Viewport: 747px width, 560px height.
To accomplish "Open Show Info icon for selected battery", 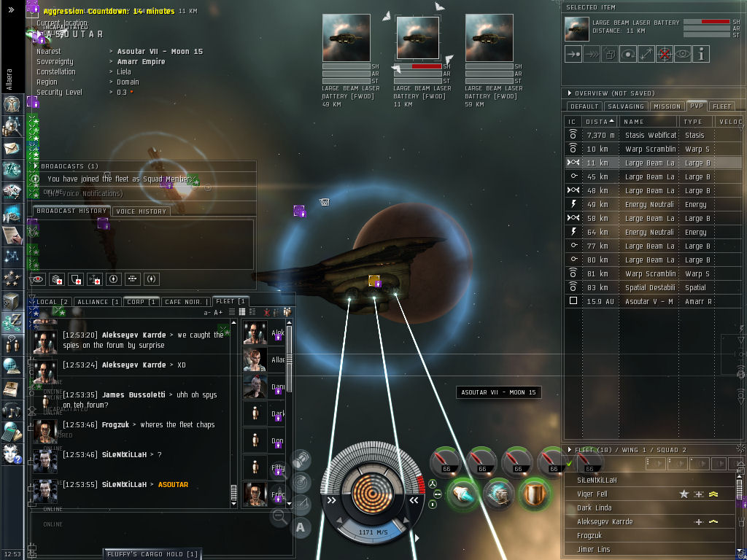I will [x=701, y=54].
